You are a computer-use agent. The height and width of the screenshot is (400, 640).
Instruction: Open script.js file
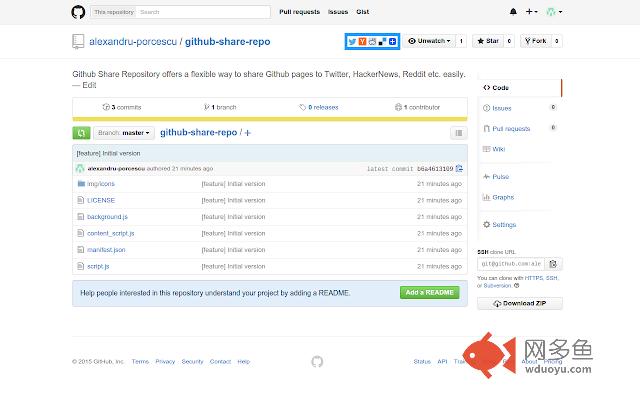98,267
